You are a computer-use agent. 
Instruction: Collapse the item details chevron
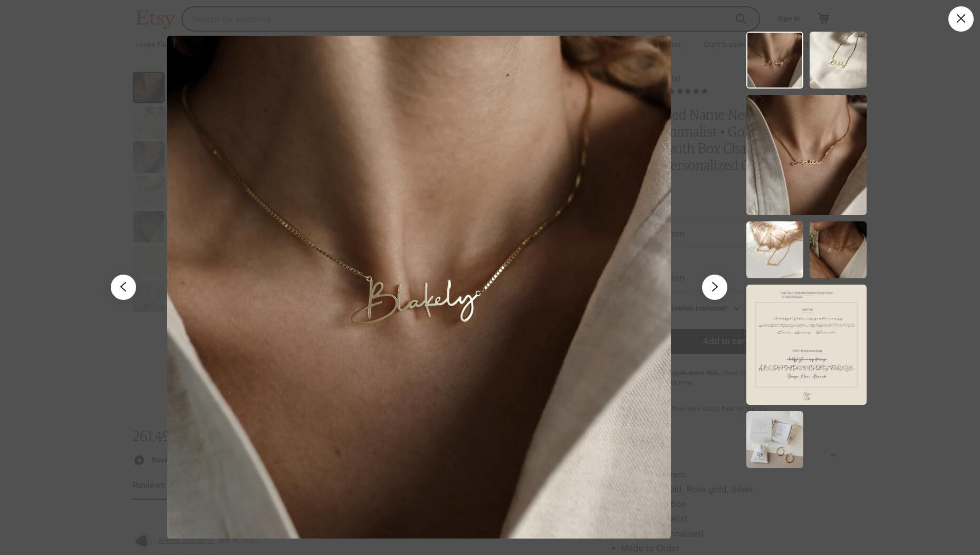833,455
